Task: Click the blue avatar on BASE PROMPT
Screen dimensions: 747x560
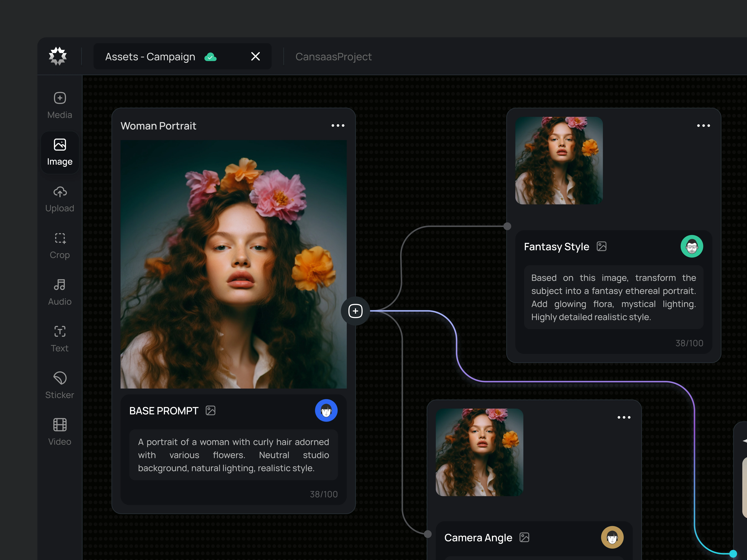Action: tap(326, 411)
